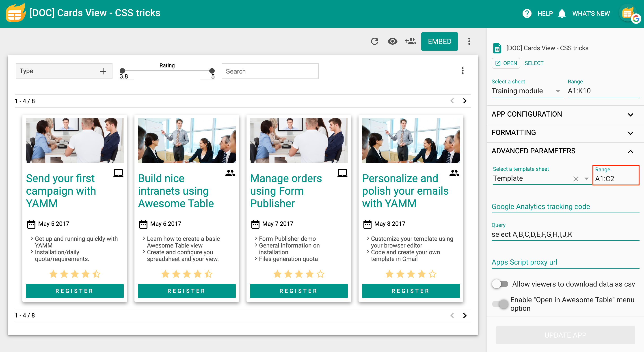Toggle preview with the eye icon
Viewport: 644px width, 352px height.
[392, 41]
